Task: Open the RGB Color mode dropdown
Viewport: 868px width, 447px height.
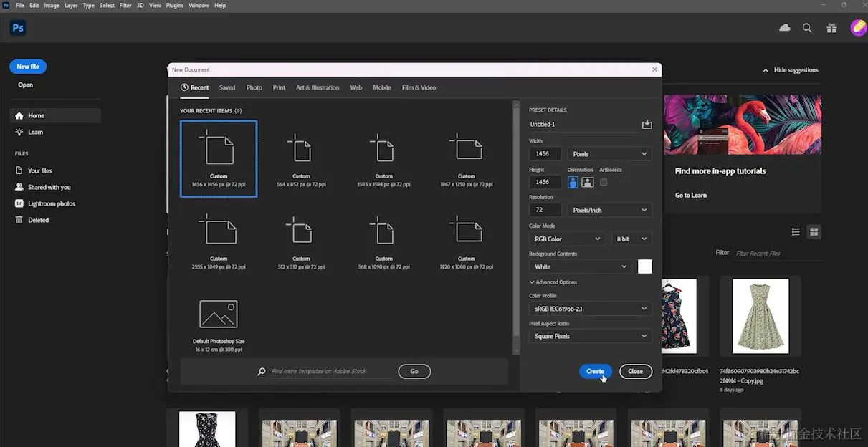Action: click(x=566, y=239)
